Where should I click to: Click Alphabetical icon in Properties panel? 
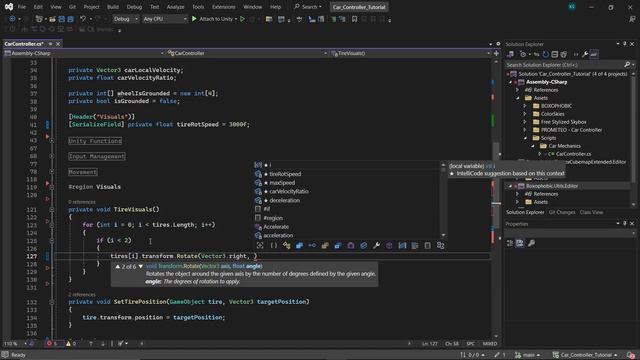tap(520, 243)
